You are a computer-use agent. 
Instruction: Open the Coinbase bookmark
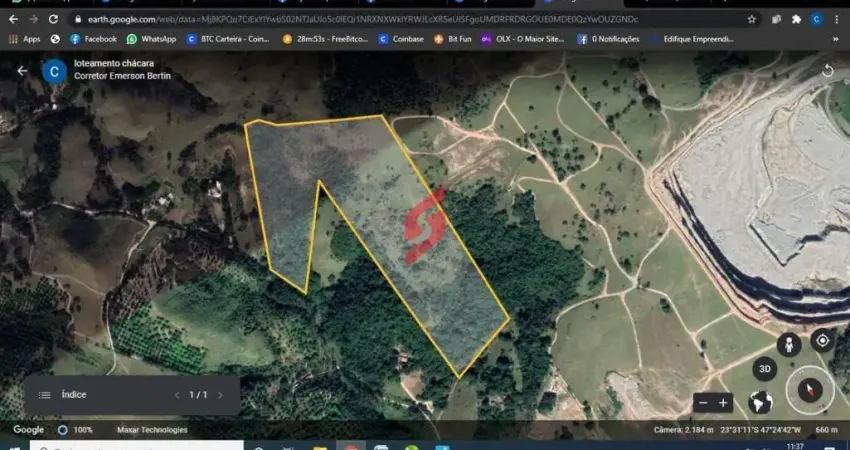tap(401, 39)
